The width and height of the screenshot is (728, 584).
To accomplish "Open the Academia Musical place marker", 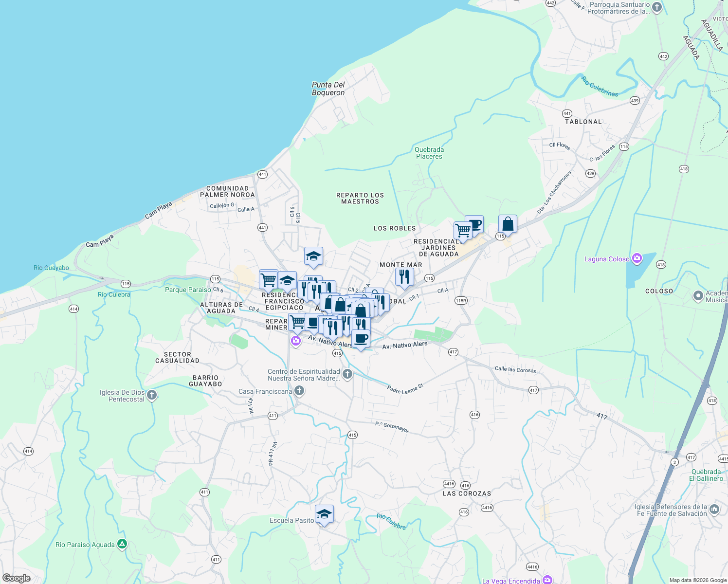I will pos(699,296).
